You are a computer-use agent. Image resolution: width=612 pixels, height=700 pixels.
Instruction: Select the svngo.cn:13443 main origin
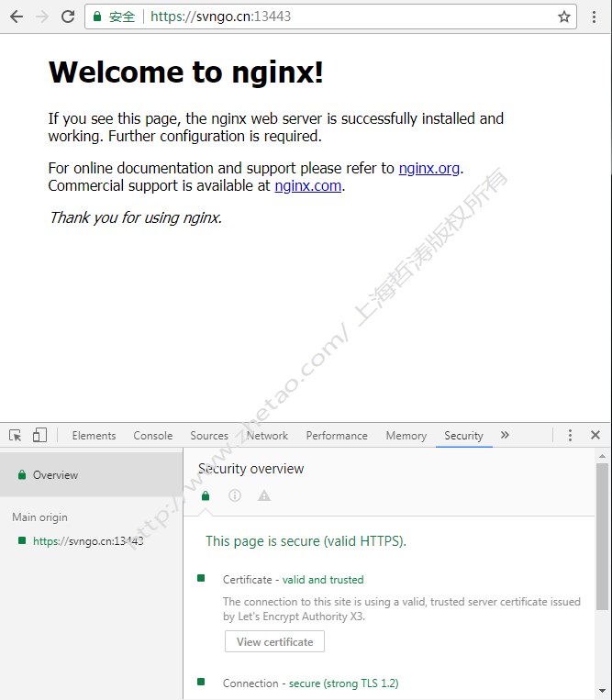87,541
